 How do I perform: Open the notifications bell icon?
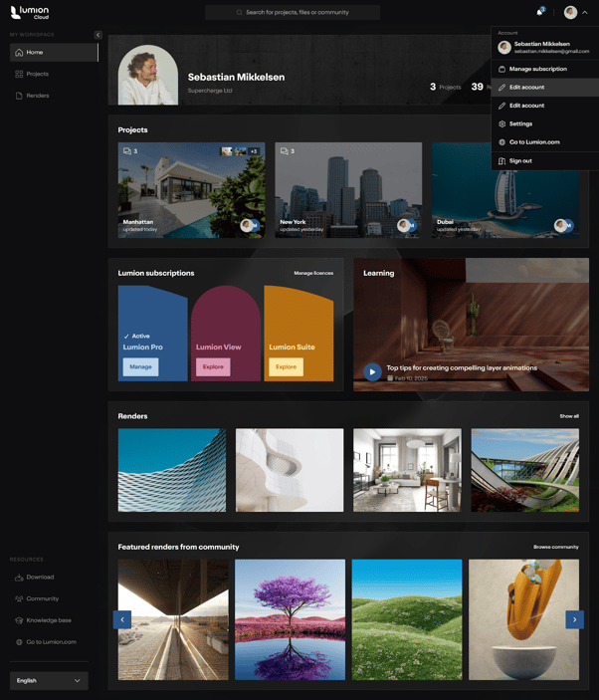tap(539, 12)
